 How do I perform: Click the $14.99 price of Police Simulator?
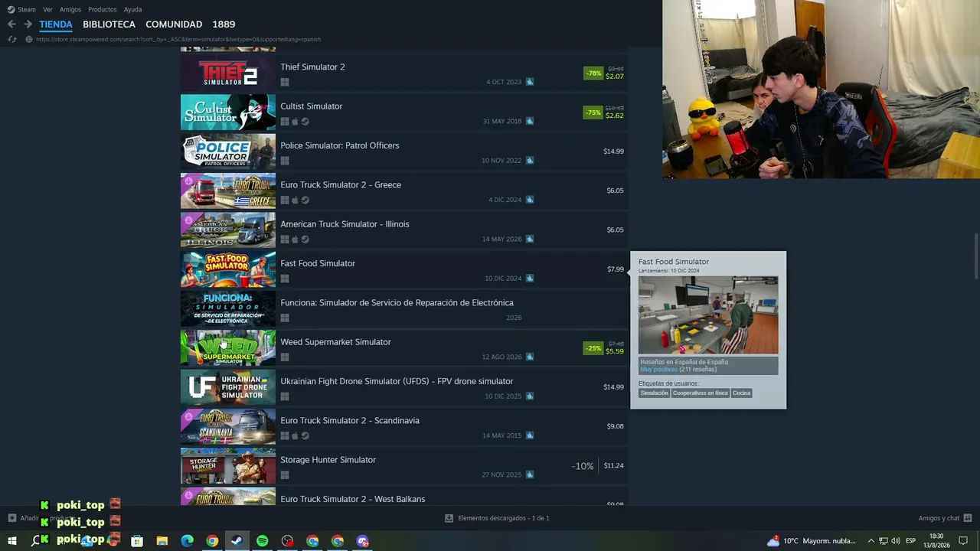pos(613,152)
